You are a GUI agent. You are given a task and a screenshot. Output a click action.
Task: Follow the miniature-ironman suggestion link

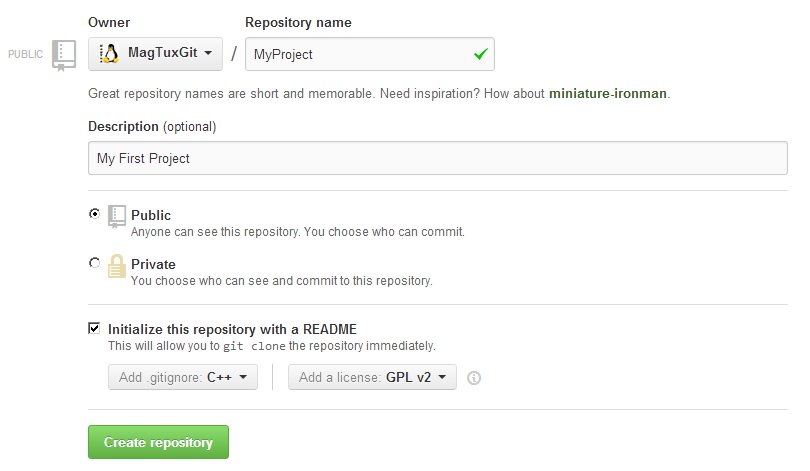coord(608,94)
